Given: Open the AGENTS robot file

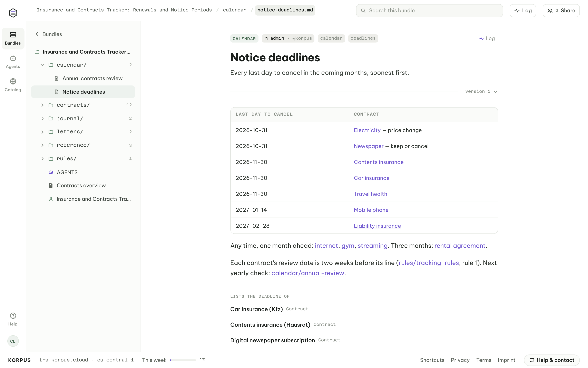Looking at the screenshot, I should [x=83, y=172].
